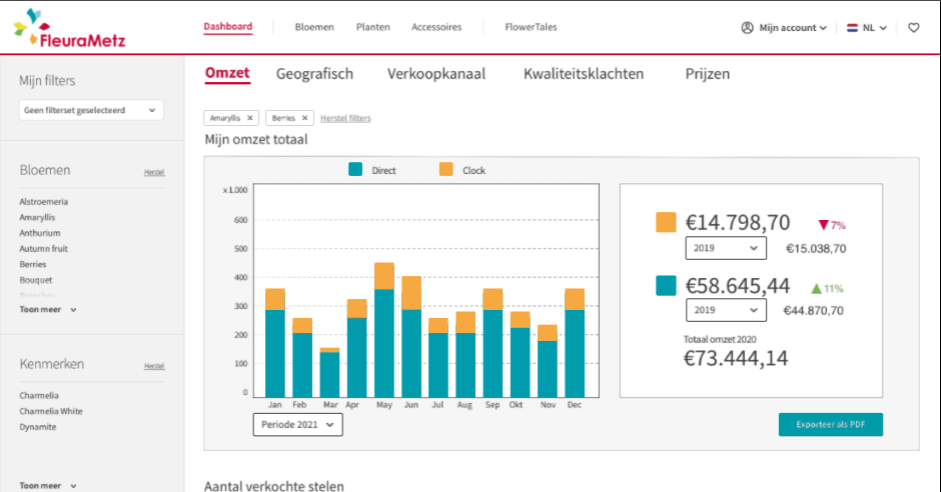
Task: Click Herstel next to Kenmerken
Action: pos(154,366)
